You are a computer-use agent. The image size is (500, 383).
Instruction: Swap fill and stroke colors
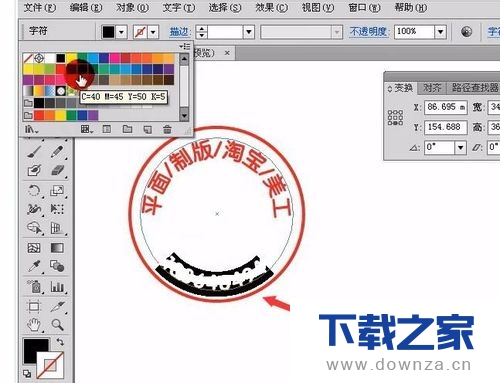coord(60,342)
